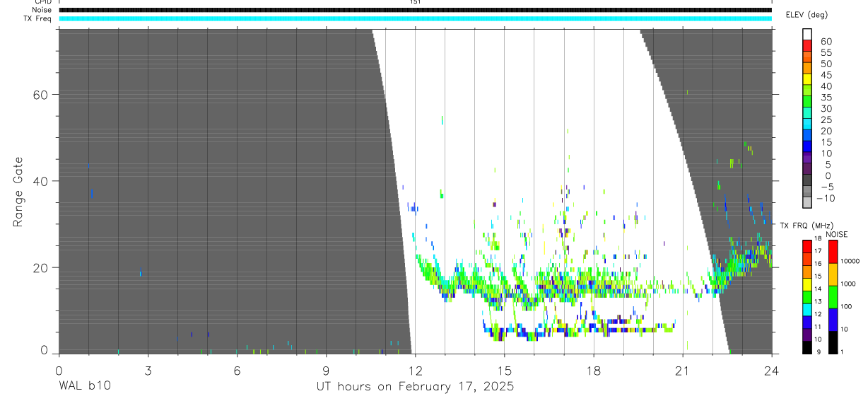Pick the cyan segment of TX FRQ colorbar

807,310
